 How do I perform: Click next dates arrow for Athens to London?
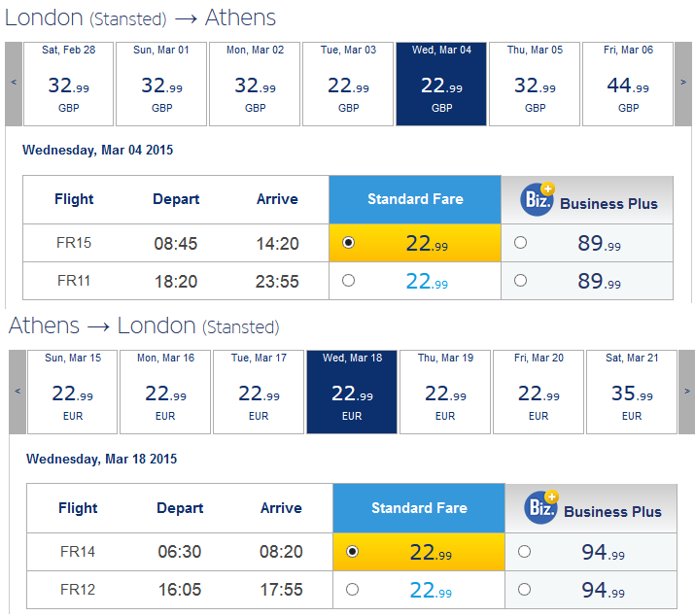pyautogui.click(x=686, y=392)
